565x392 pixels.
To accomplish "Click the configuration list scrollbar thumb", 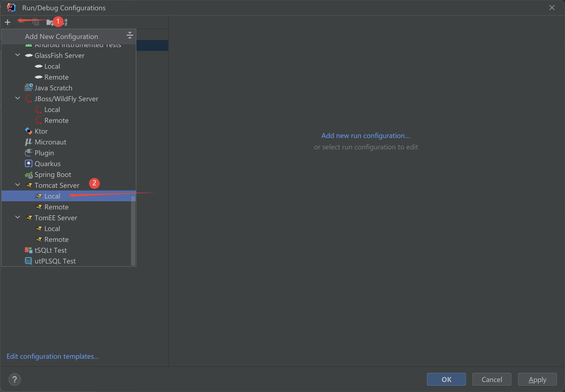I will click(x=133, y=230).
